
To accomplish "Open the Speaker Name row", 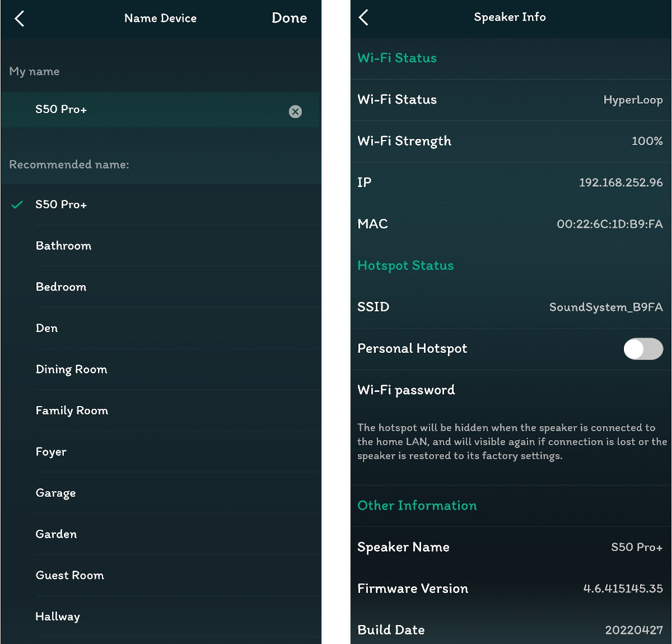I will (x=511, y=547).
